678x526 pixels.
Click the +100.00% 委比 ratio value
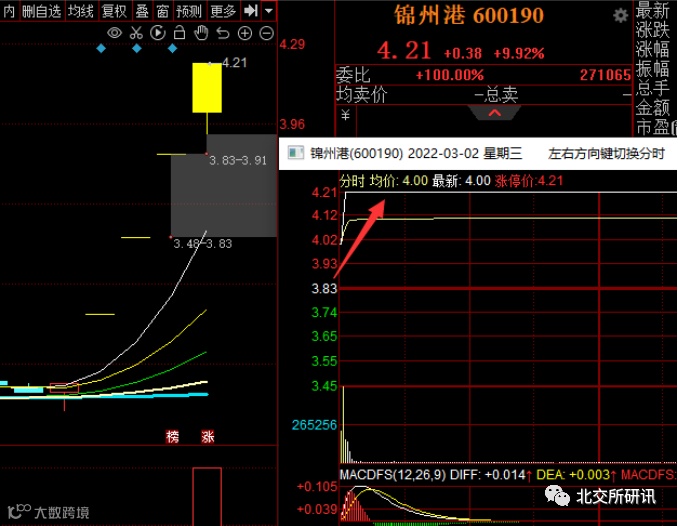click(450, 75)
